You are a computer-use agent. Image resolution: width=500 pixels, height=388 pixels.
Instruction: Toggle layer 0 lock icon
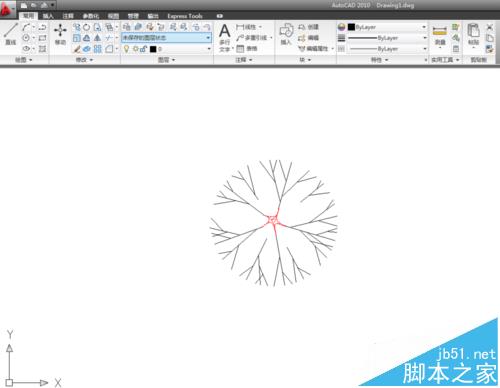[x=144, y=49]
